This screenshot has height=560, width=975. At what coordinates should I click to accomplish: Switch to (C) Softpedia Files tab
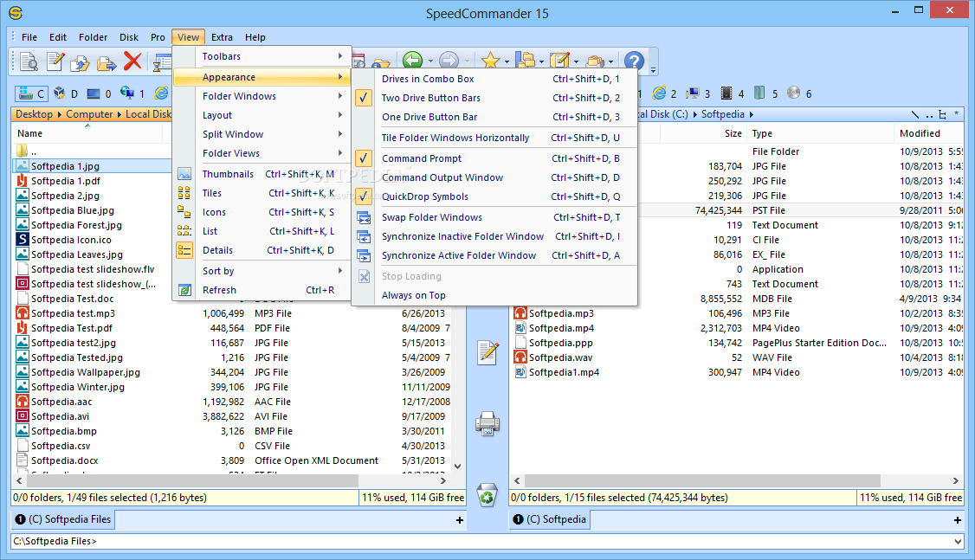pyautogui.click(x=63, y=519)
